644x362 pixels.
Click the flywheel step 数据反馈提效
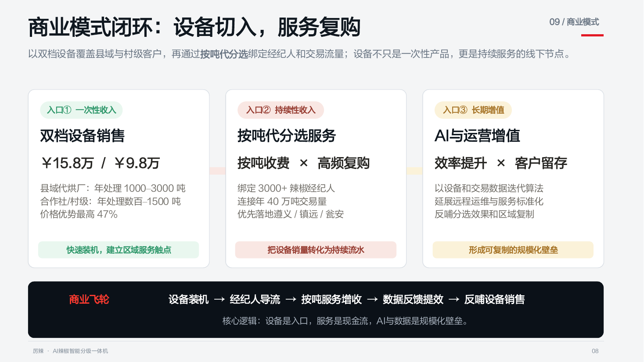(x=413, y=300)
